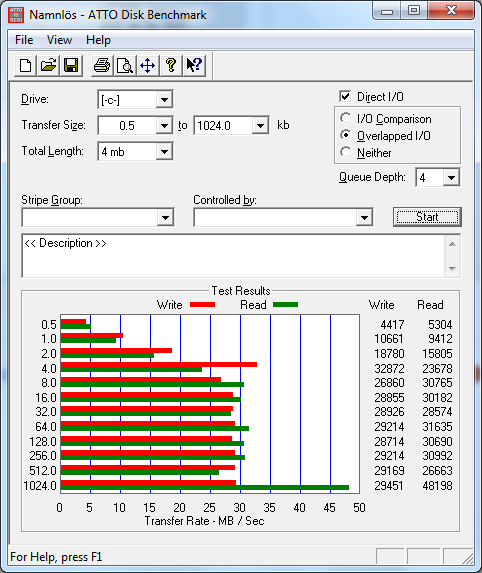This screenshot has width=482, height=573.
Task: Click the Description scrollbar up arrow
Action: point(452,244)
